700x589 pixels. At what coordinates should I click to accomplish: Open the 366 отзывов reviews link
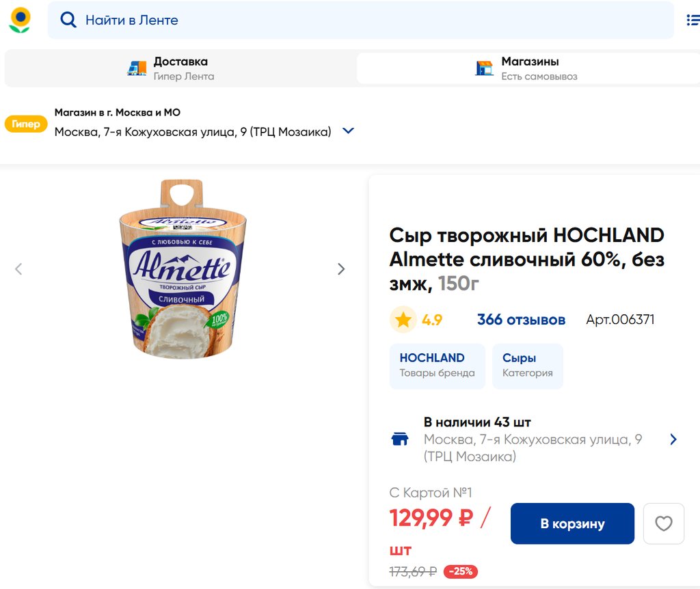click(521, 320)
